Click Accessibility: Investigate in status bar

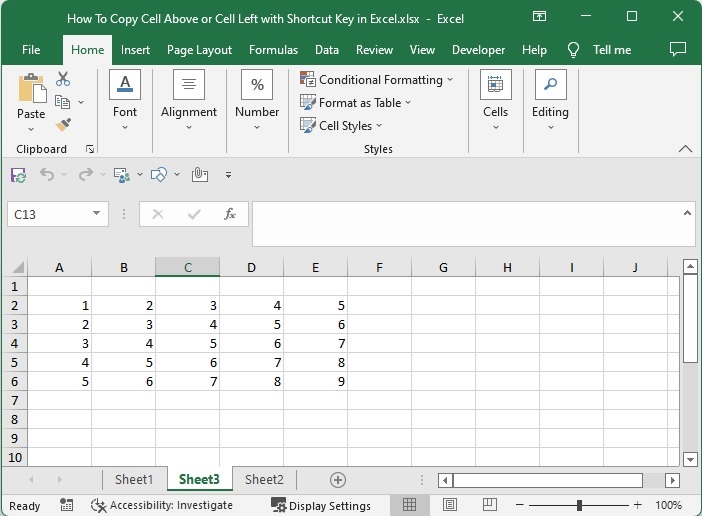162,505
